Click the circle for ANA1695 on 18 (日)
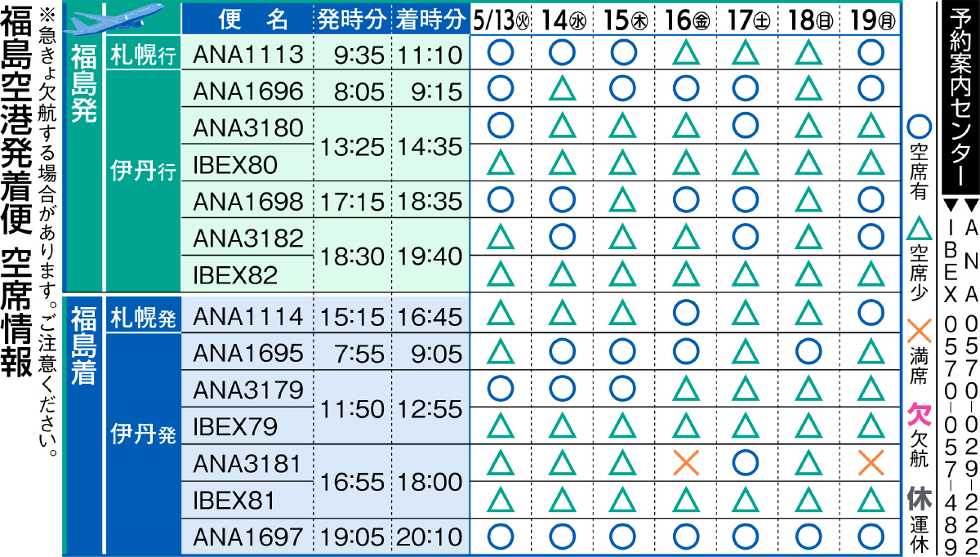980x557 pixels. coord(809,350)
